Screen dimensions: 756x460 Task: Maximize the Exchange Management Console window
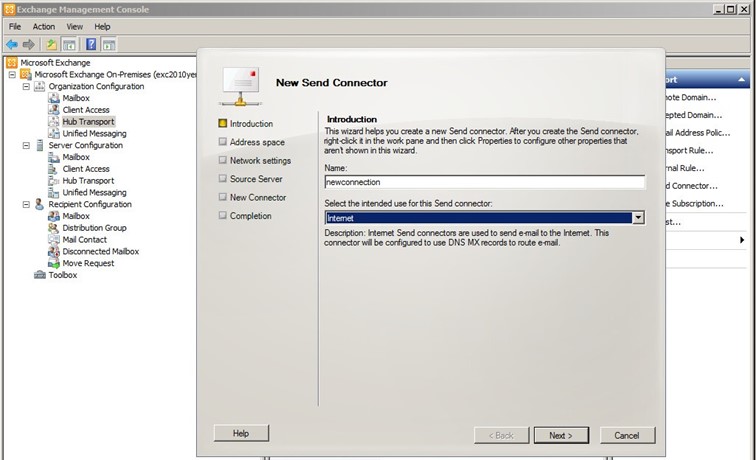[731, 9]
